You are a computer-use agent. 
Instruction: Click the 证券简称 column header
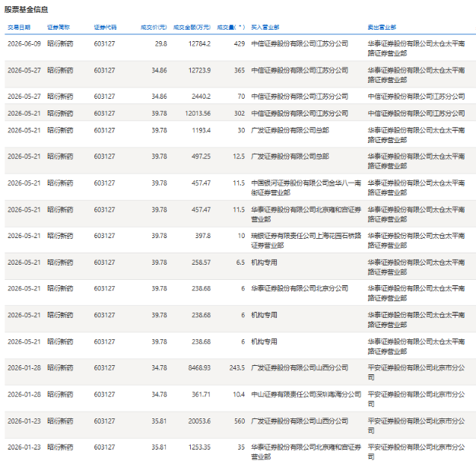click(59, 27)
